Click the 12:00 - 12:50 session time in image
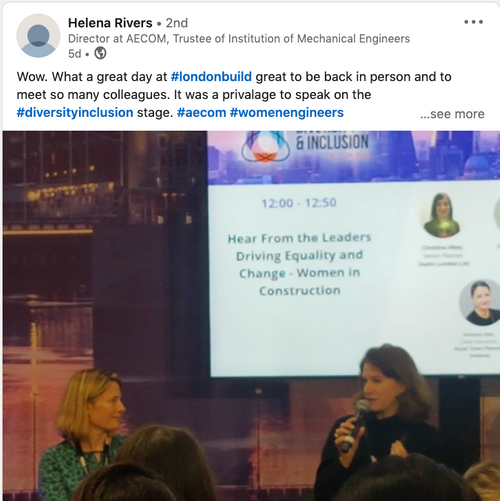This screenshot has height=501, width=500. [299, 203]
